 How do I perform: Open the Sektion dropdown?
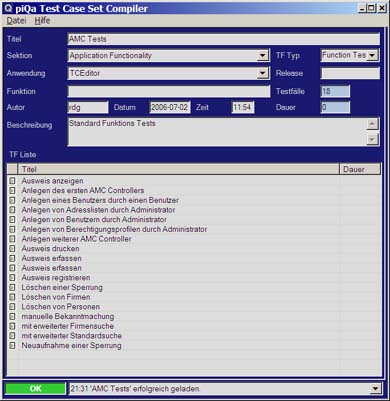pos(263,56)
